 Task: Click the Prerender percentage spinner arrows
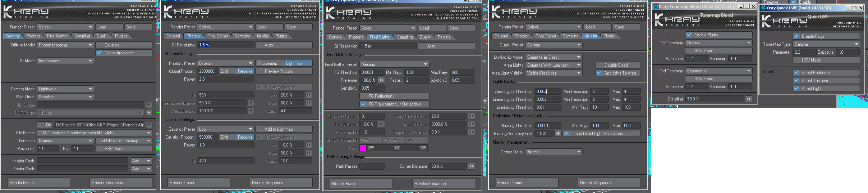tap(381, 80)
